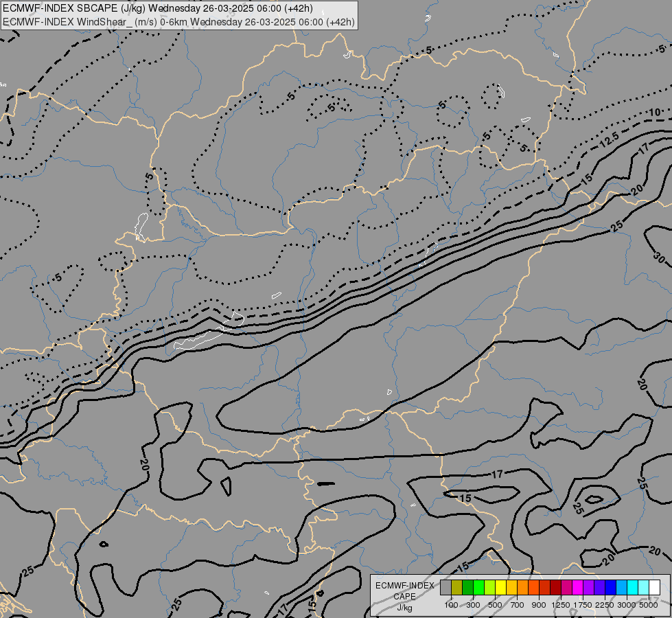The image size is (672, 618).
Task: Click the legend value 900
Action: 539,605
